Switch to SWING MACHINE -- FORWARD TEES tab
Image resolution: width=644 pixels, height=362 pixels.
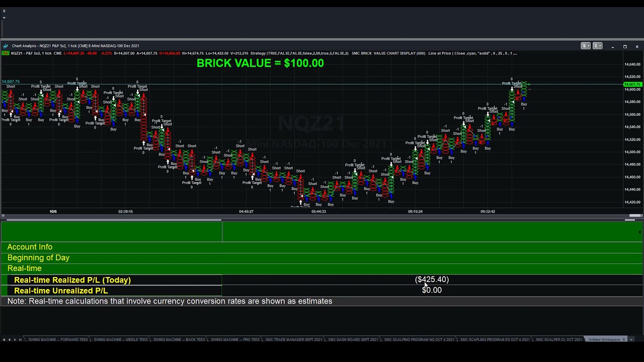point(58,339)
